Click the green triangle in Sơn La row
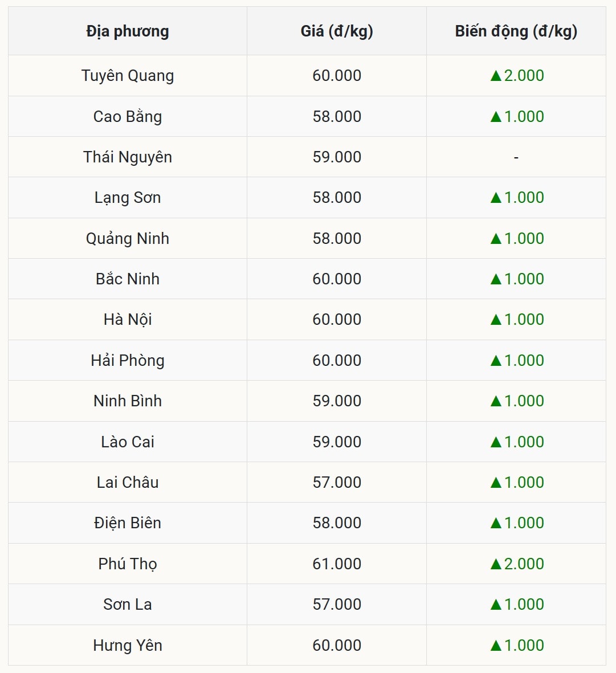This screenshot has height=673, width=616. tap(496, 605)
